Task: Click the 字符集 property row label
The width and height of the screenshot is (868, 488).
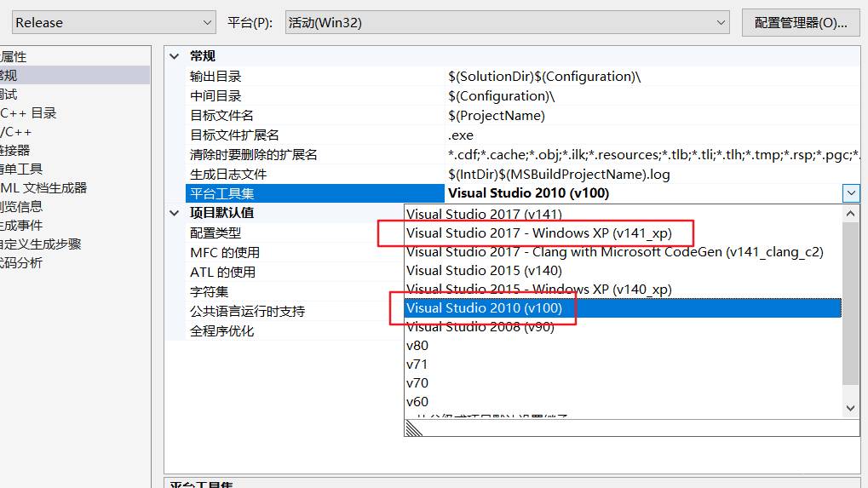Action: pyautogui.click(x=209, y=291)
